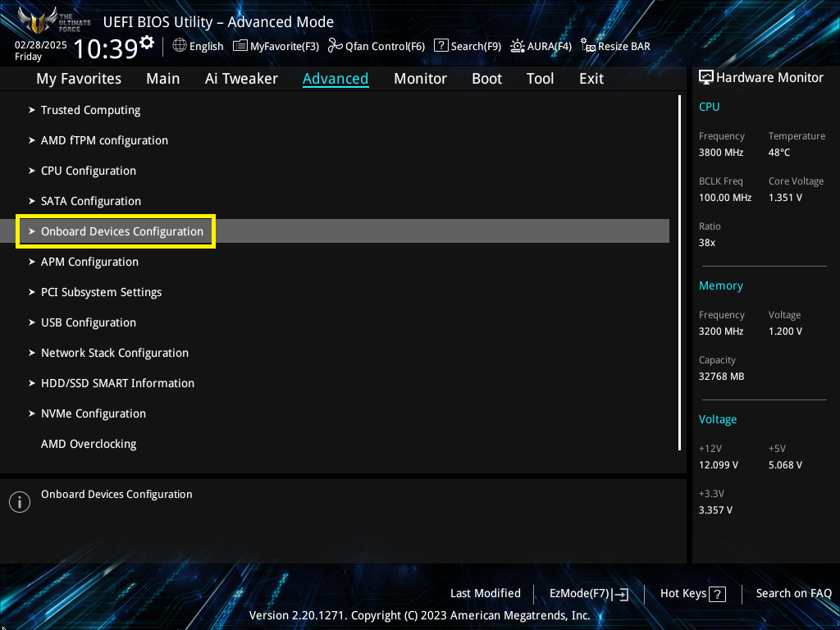The height and width of the screenshot is (630, 840).
Task: Click the EzMode switch arrow icon
Action: 620,594
